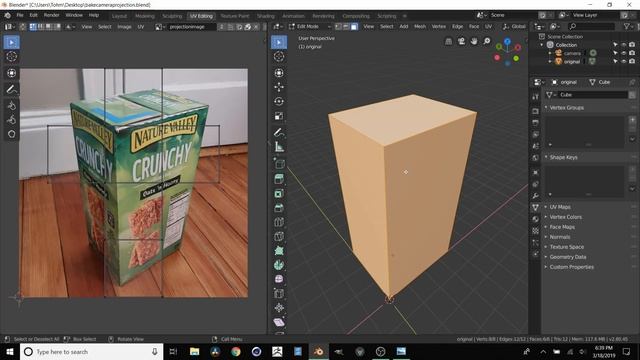This screenshot has height=360, width=640.
Task: Click the navigation gizmo Z axis
Action: (x=507, y=41)
